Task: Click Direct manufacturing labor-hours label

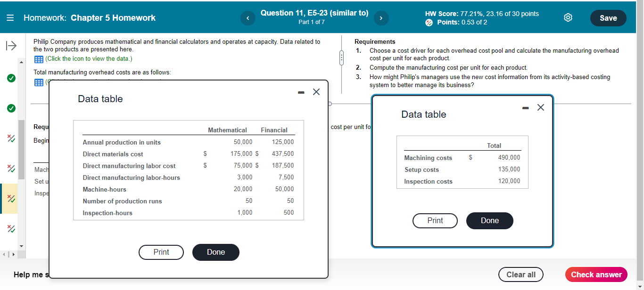Action: pyautogui.click(x=131, y=177)
